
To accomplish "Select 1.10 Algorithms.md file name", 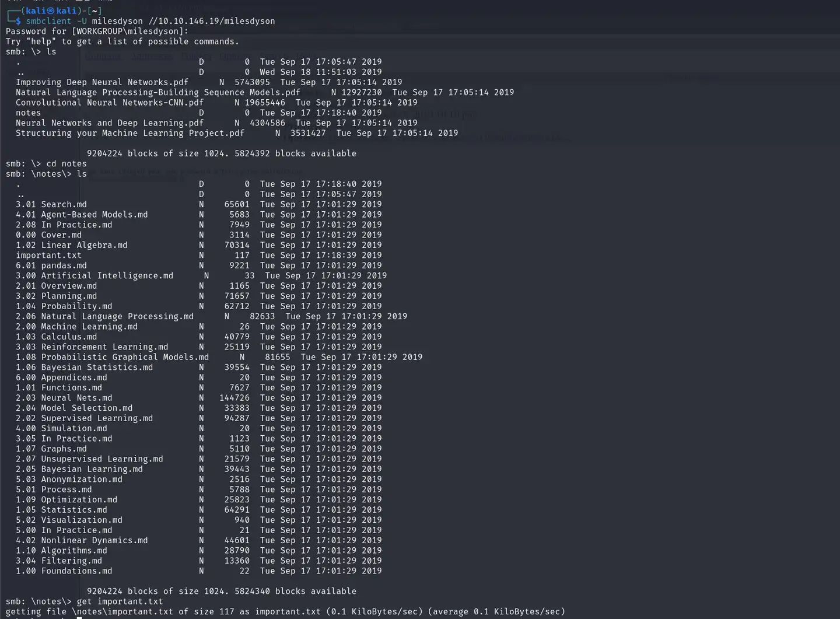I will pyautogui.click(x=61, y=551).
